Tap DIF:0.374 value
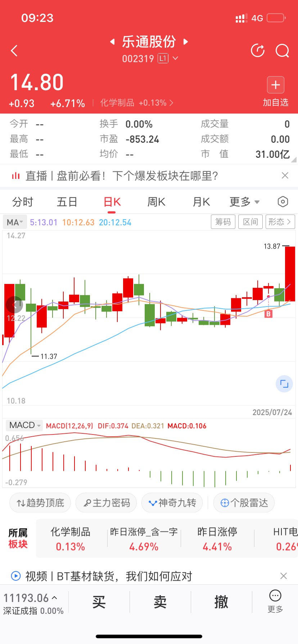Viewport: 298px width, 644px height. pos(113,426)
